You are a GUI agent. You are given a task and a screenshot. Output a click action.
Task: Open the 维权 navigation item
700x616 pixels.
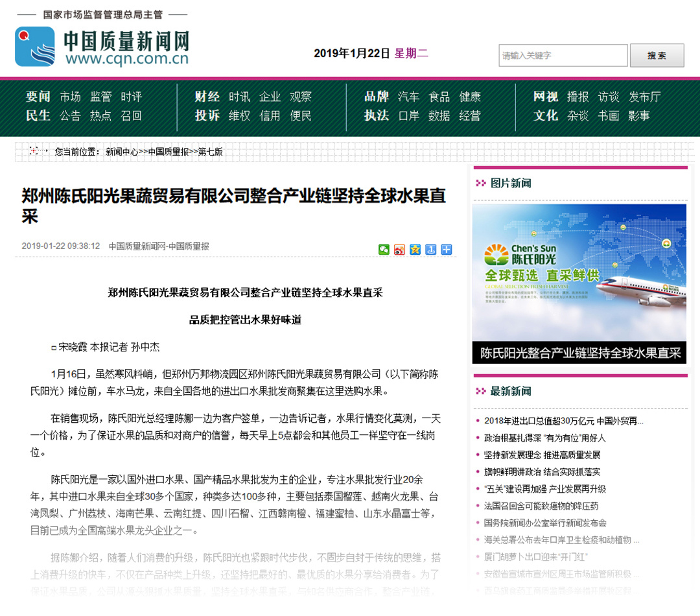[x=240, y=115]
